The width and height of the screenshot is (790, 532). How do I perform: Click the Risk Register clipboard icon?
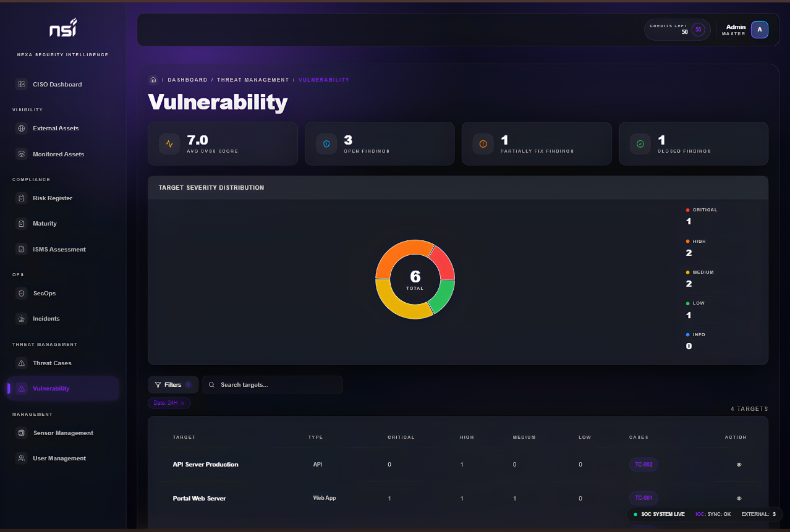[22, 198]
